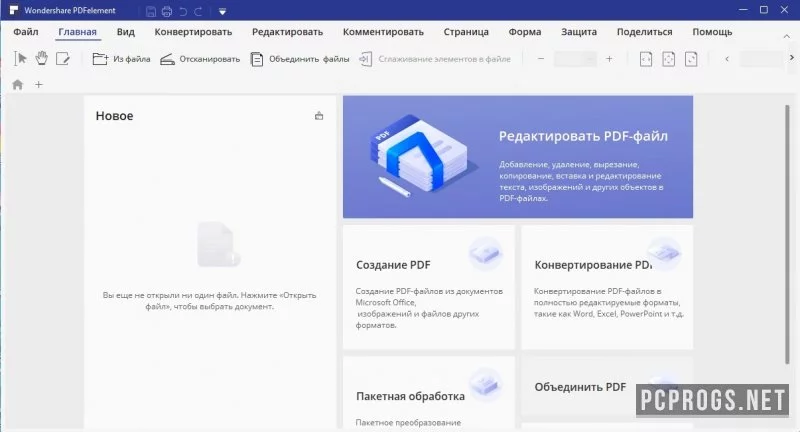Click "Отсканировать" scanner button
Screen dimensions: 800x432
pyautogui.click(x=199, y=59)
